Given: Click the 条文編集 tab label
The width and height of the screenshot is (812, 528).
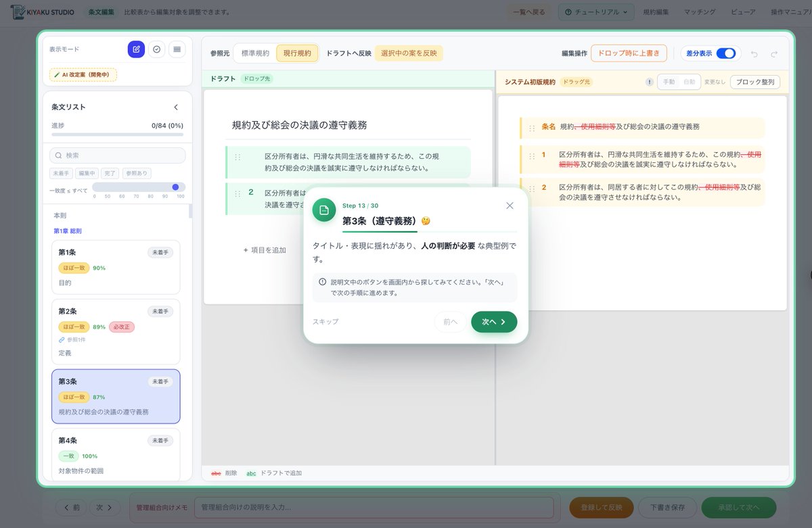Looking at the screenshot, I should click(x=101, y=12).
